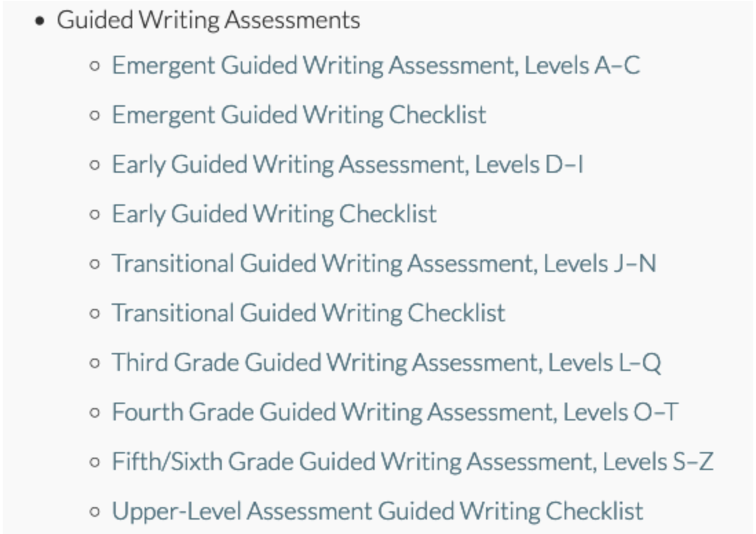Screen dimensions: 756x534
Task: Open the Transitional Guided Writing Checklist link
Action: (308, 313)
